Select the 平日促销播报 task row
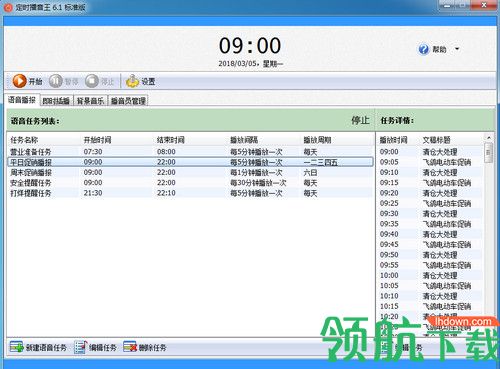The image size is (500, 369). point(190,162)
